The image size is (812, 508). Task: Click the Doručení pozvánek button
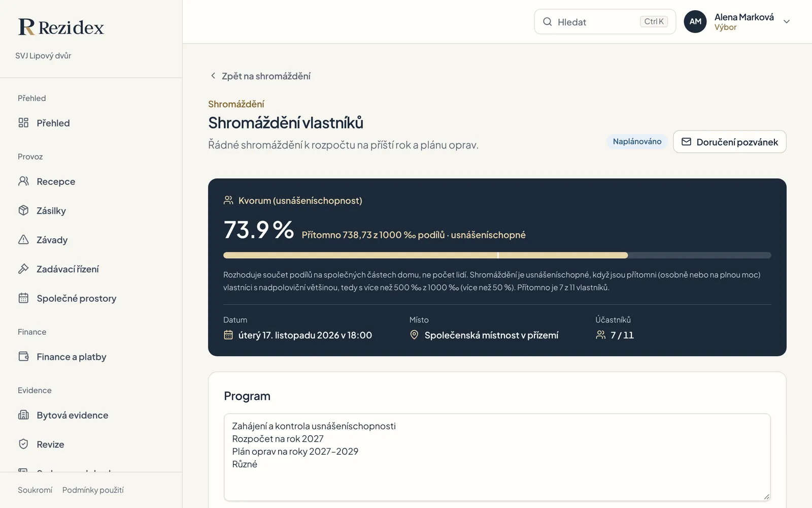point(729,142)
